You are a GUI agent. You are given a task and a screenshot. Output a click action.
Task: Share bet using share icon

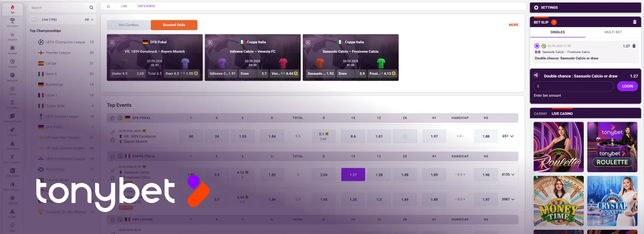pyautogui.click(x=536, y=75)
